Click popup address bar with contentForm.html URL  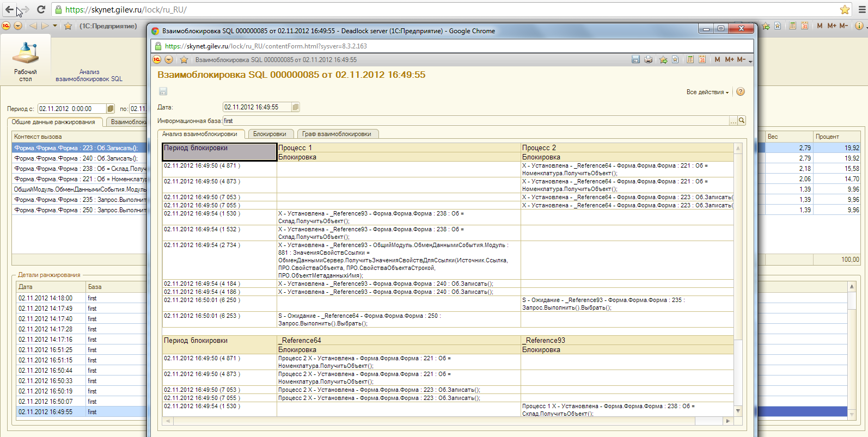coord(452,46)
